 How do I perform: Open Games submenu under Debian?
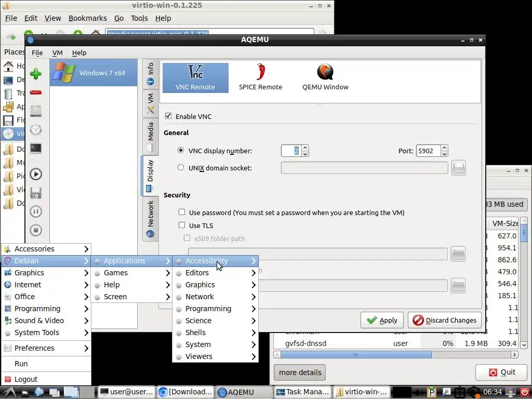point(131,273)
